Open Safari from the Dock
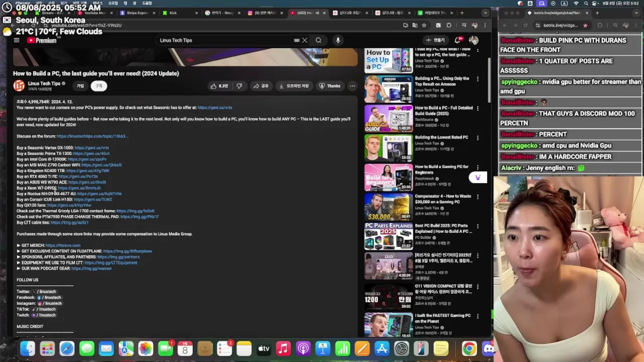The width and height of the screenshot is (644, 362). pyautogui.click(x=67, y=348)
